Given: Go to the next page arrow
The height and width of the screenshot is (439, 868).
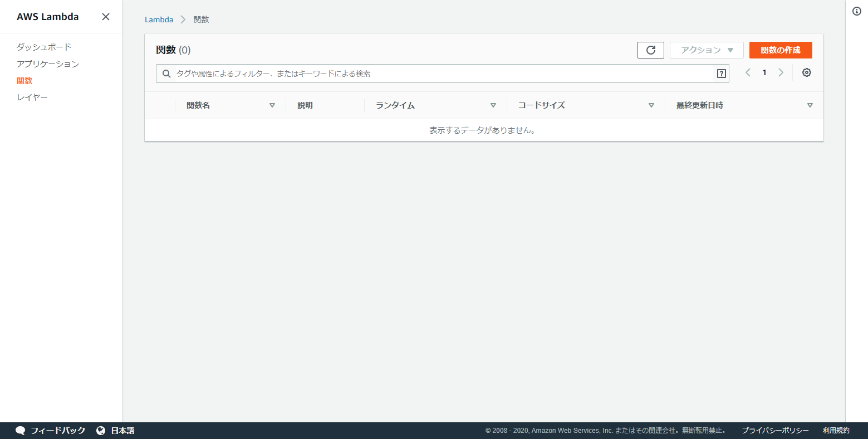Looking at the screenshot, I should (x=781, y=72).
